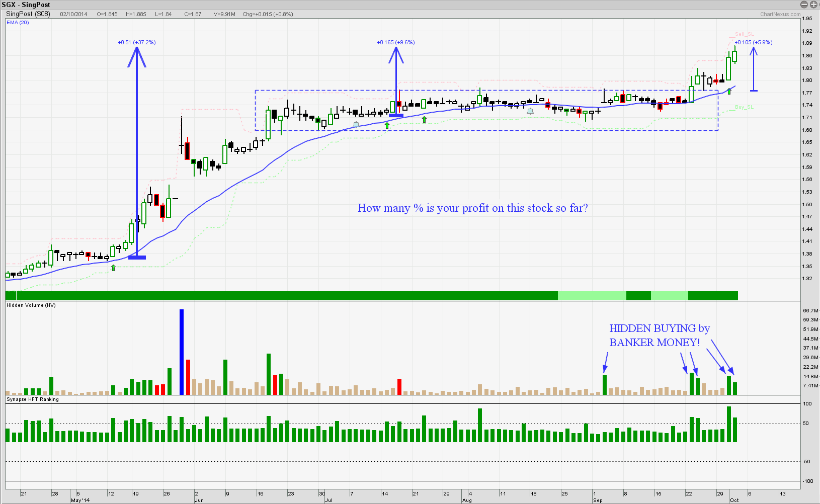Select the tall blue hidden volume bar

[182, 352]
